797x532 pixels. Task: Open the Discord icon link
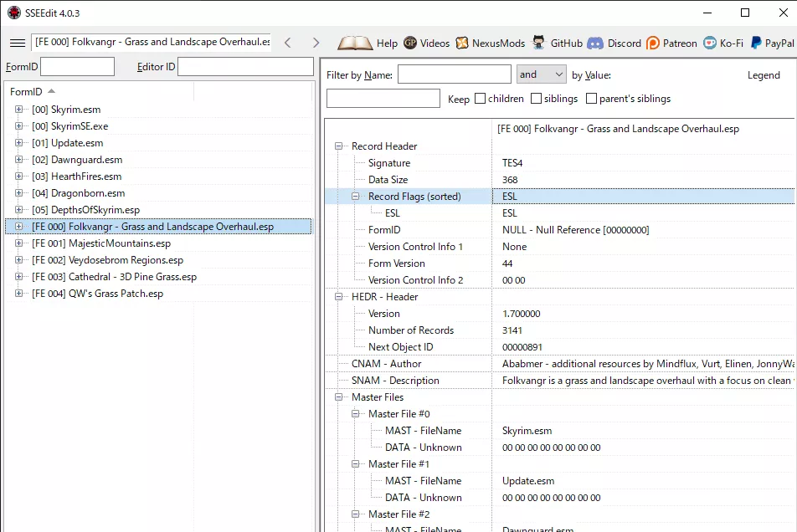(595, 43)
